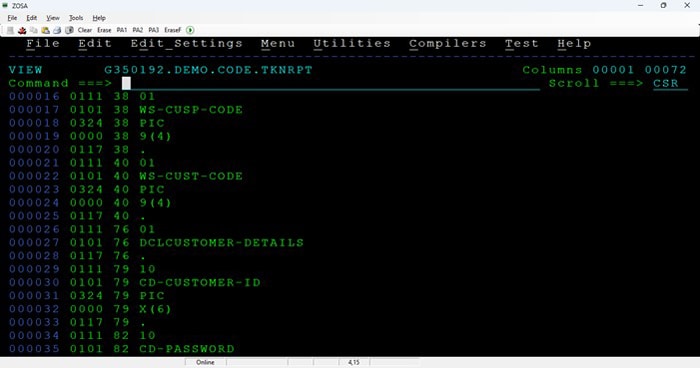Open the window Tools menu

(x=76, y=18)
